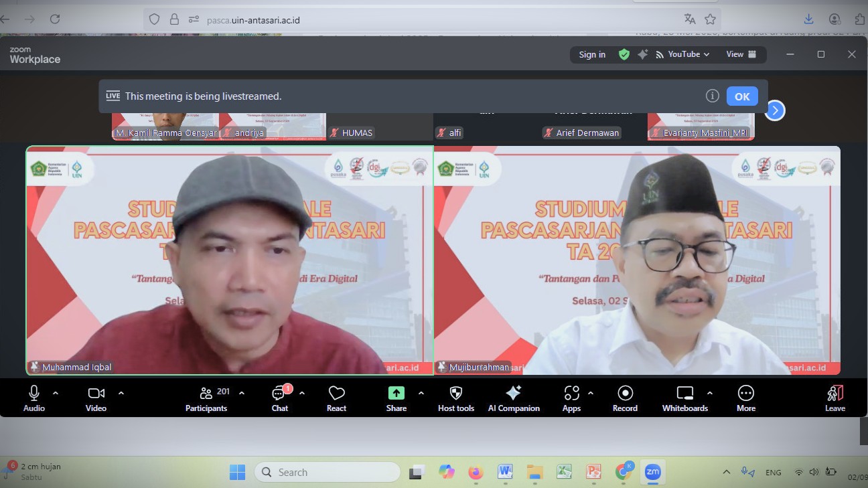Image resolution: width=868 pixels, height=488 pixels.
Task: Select the alfi participant thumbnail
Action: click(x=487, y=126)
